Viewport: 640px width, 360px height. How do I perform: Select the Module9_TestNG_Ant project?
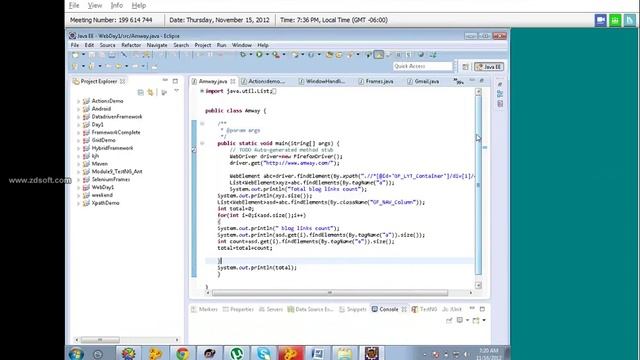[x=117, y=172]
